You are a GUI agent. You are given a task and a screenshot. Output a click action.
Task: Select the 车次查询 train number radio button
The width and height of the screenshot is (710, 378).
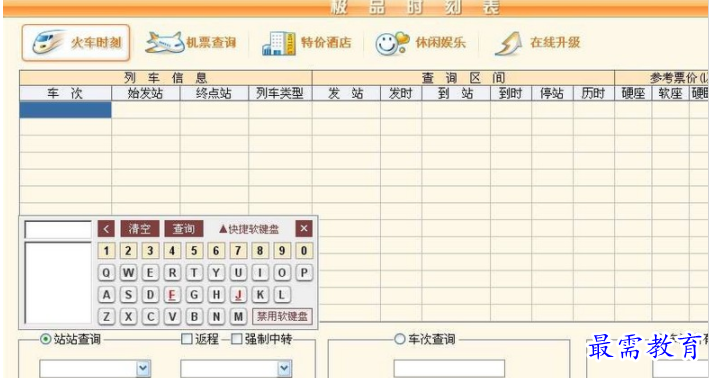[399, 339]
